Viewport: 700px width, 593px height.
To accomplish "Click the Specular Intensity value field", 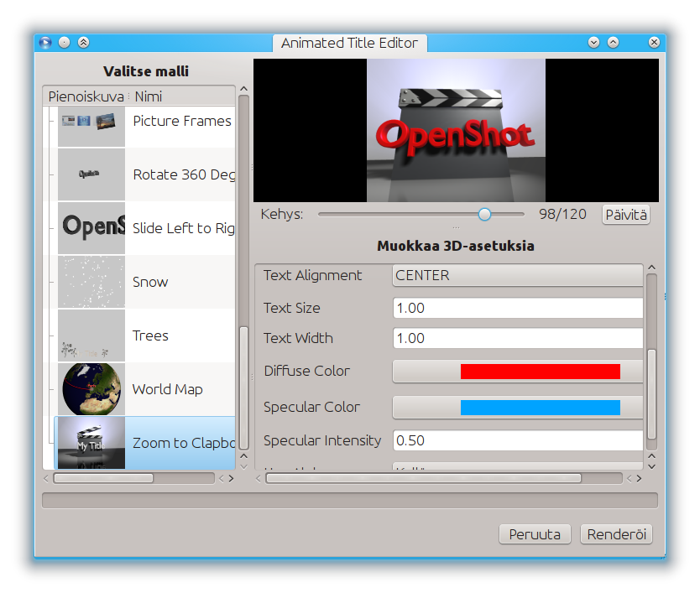I will coord(517,440).
